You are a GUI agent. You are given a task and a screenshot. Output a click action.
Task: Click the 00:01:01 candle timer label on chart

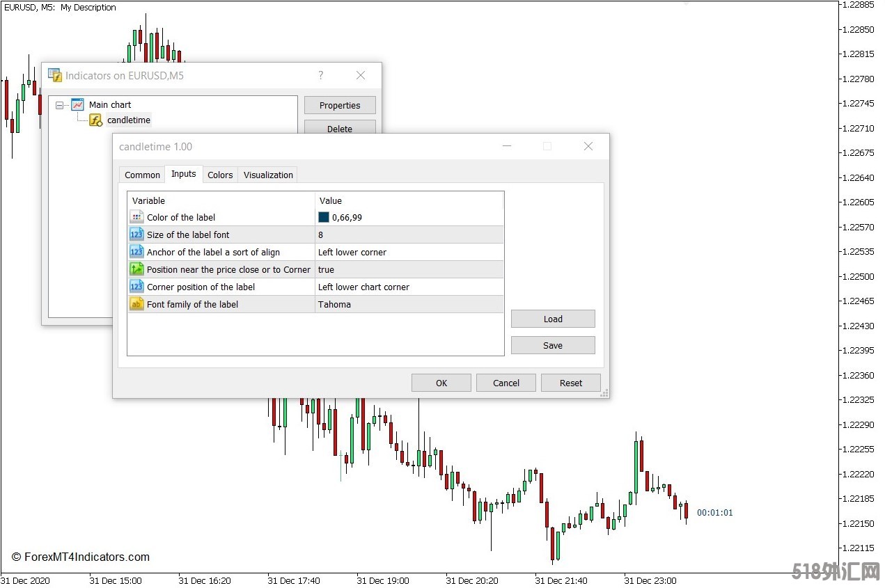click(714, 513)
